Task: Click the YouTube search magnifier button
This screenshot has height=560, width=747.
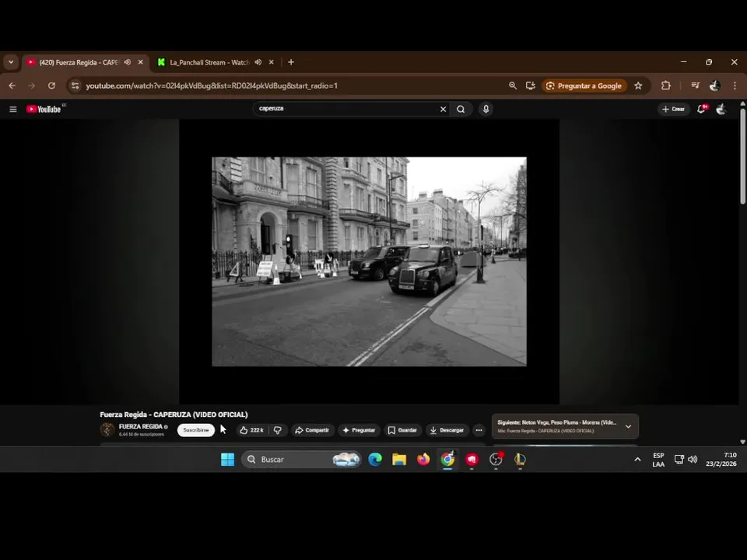Action: click(x=461, y=109)
